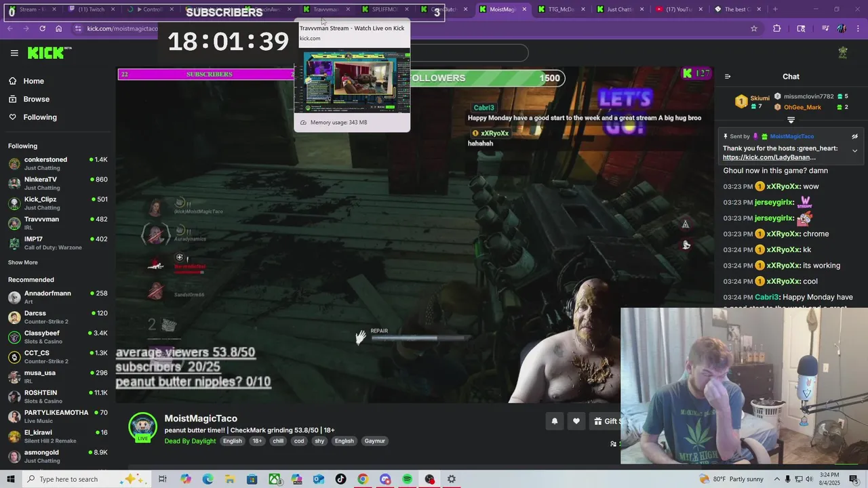Click the shy stream tag
Image resolution: width=868 pixels, height=488 pixels.
tap(319, 441)
